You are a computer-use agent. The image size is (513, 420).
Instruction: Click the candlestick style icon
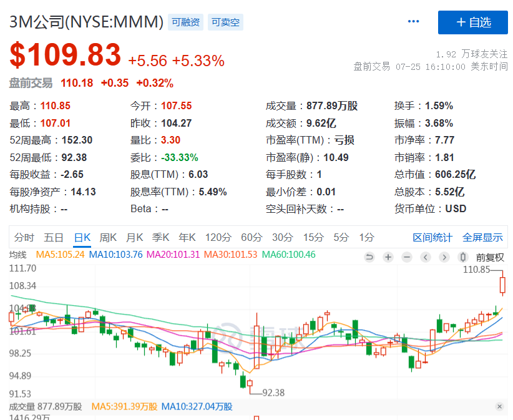(462, 257)
